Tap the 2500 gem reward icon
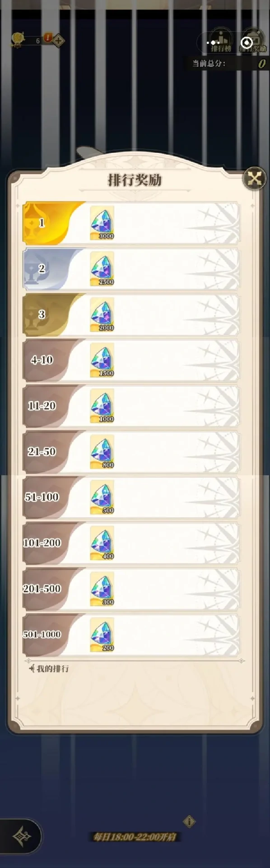This screenshot has height=868, width=270. point(102,269)
